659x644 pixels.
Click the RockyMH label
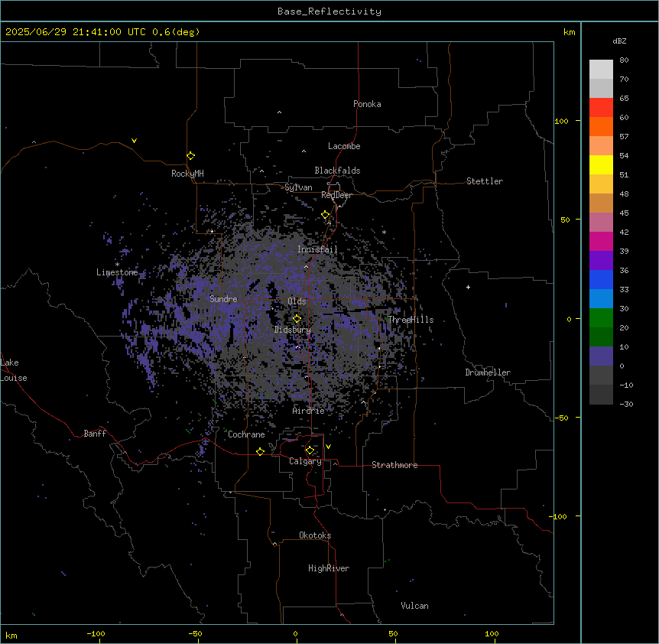pos(187,174)
